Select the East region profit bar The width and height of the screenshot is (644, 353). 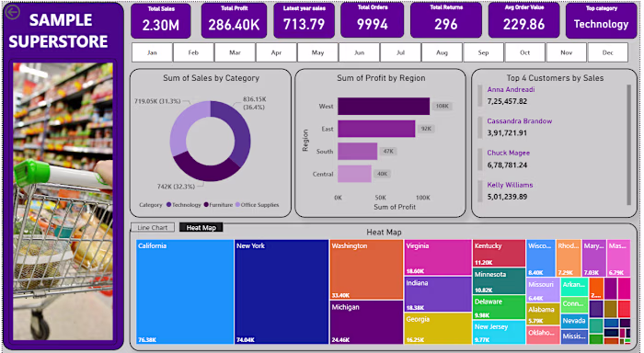point(376,129)
